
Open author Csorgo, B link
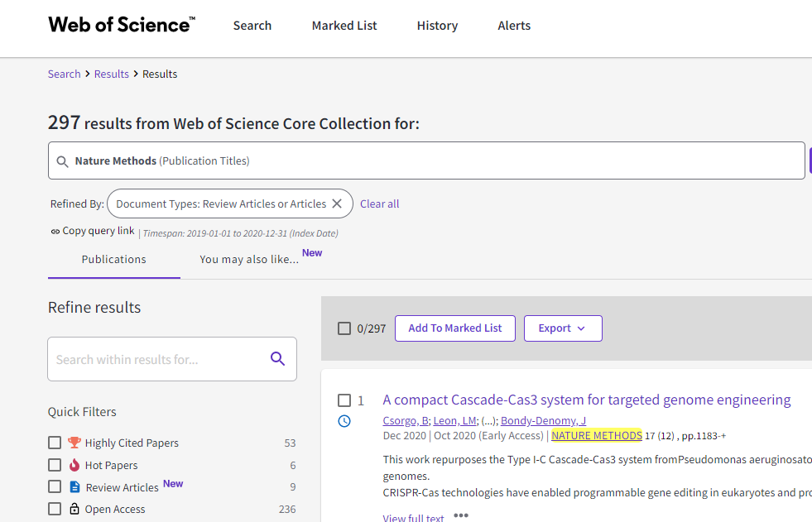coord(406,420)
